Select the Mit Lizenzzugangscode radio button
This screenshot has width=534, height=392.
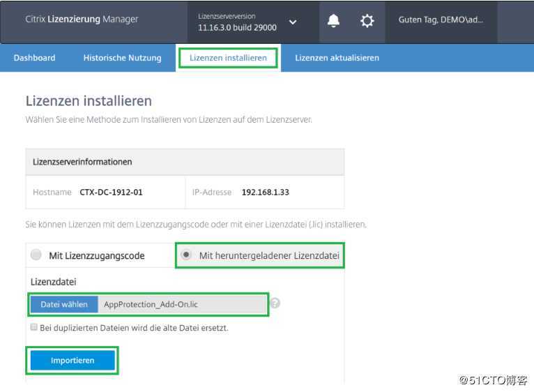coord(36,255)
